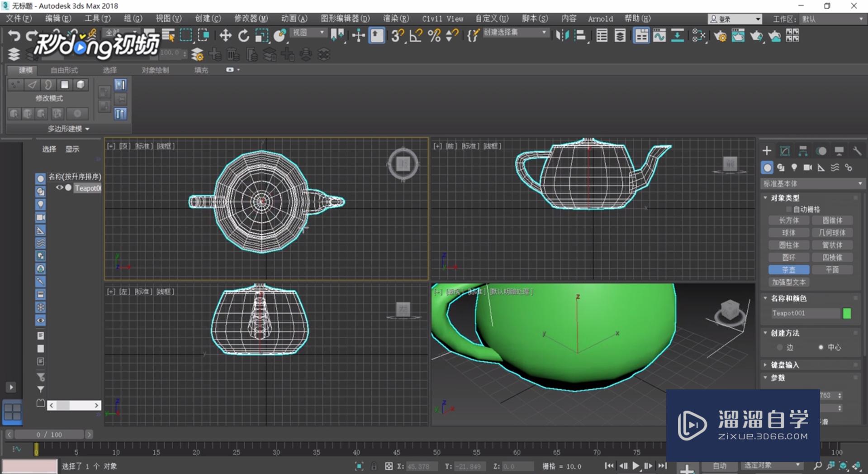
Task: Open the Curve Editor icon
Action: 659,36
